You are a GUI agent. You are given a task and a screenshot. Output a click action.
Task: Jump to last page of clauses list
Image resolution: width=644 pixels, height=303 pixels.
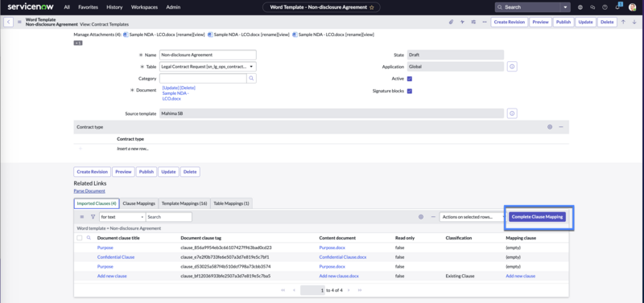point(360,290)
